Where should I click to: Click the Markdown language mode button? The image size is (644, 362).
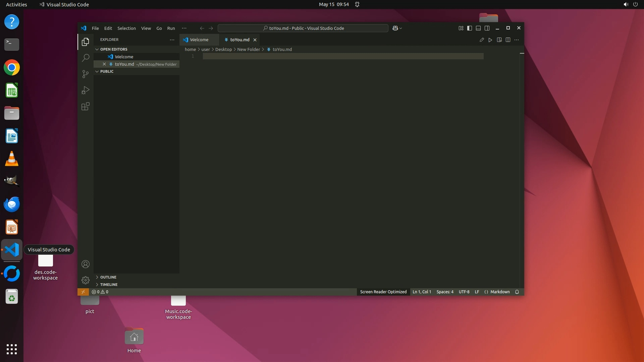click(500, 292)
